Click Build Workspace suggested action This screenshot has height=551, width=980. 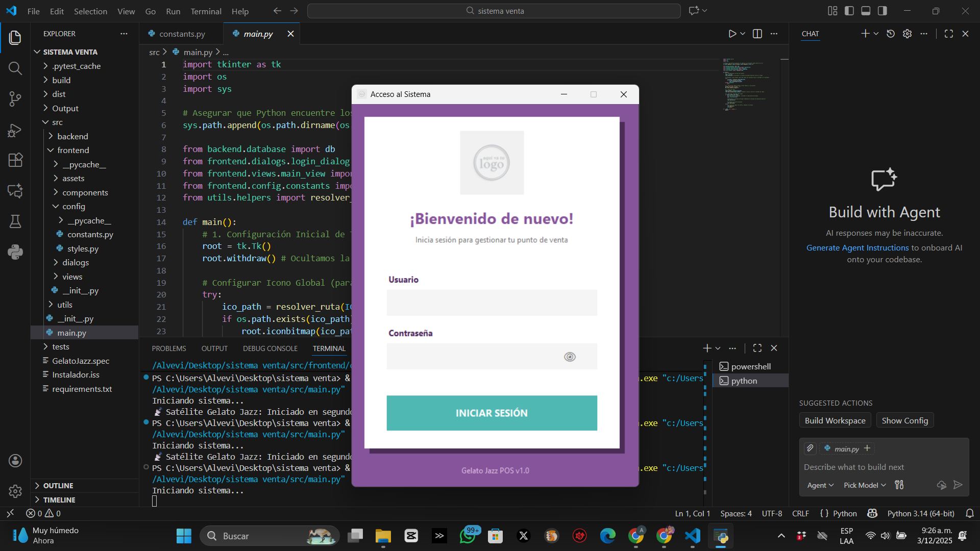point(835,421)
